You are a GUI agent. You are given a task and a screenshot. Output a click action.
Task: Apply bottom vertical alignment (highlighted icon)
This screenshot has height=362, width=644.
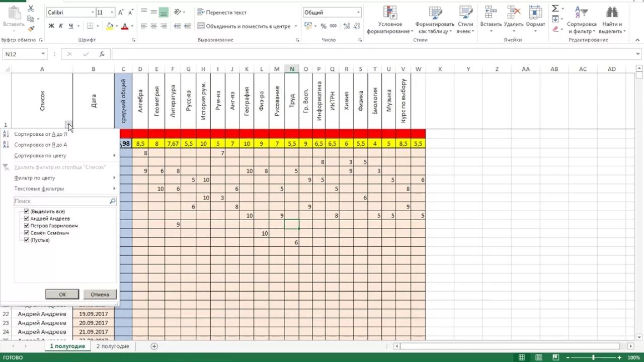[164, 13]
